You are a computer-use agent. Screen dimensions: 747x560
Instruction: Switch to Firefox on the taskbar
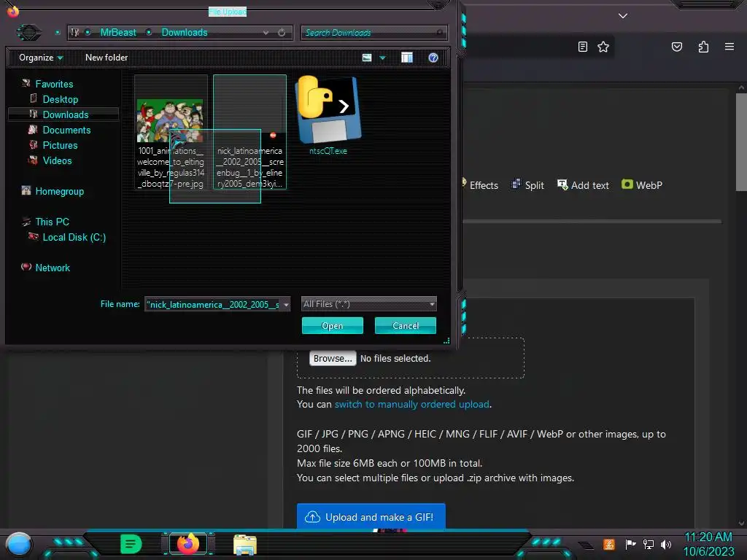188,543
